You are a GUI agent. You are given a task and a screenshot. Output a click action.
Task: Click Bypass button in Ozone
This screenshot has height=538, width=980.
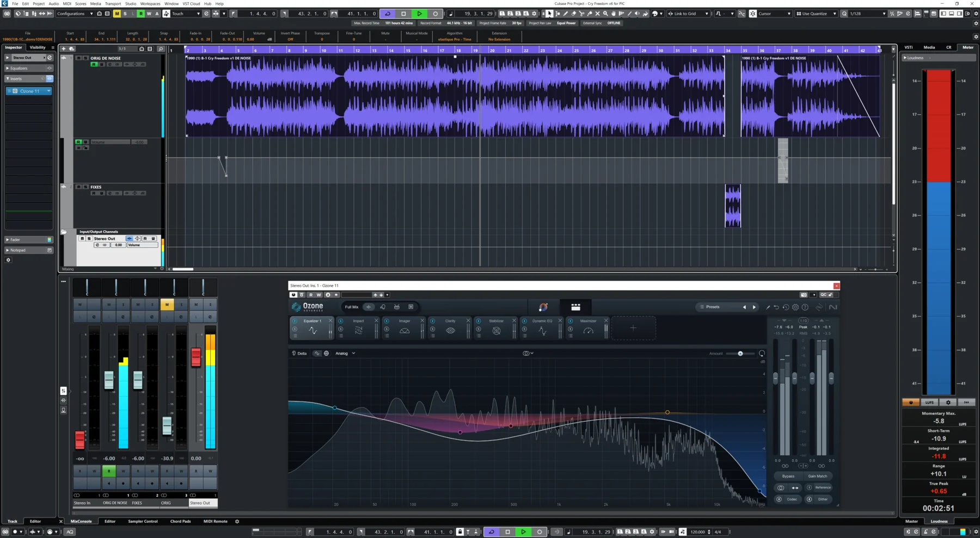point(788,476)
